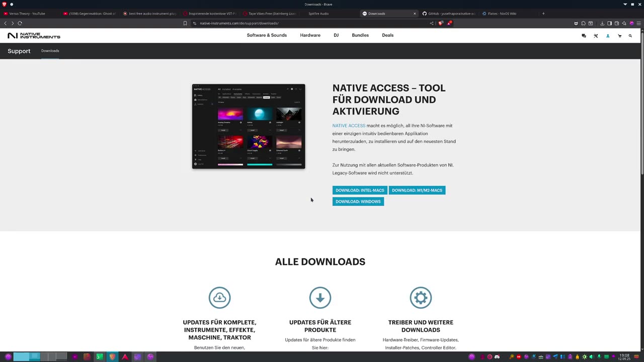
Task: Click the cloud download icon for Komplete updates
Action: point(220,298)
